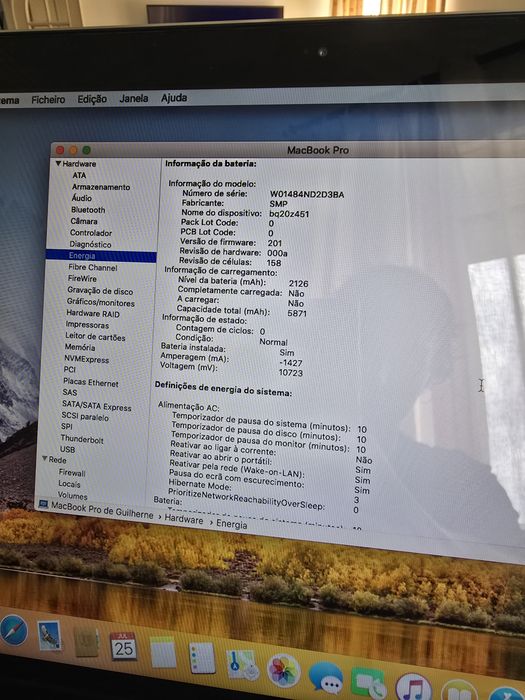This screenshot has height=700, width=525.
Task: Click 'Hardware' in the bottom path bar
Action: click(x=184, y=519)
